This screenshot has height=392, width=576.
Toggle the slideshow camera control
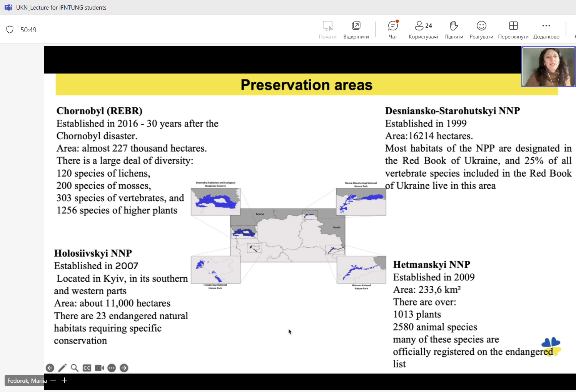[99, 368]
